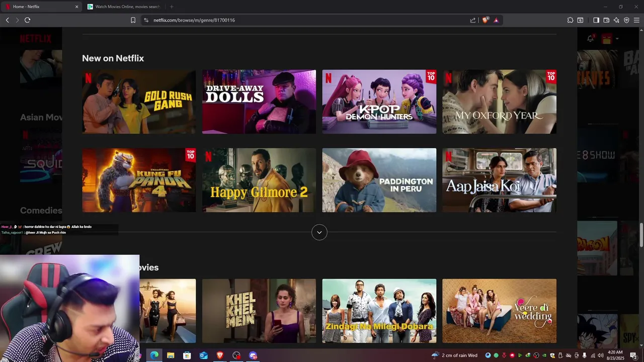The width and height of the screenshot is (644, 362).
Task: Open Discord from the taskbar
Action: click(x=253, y=355)
